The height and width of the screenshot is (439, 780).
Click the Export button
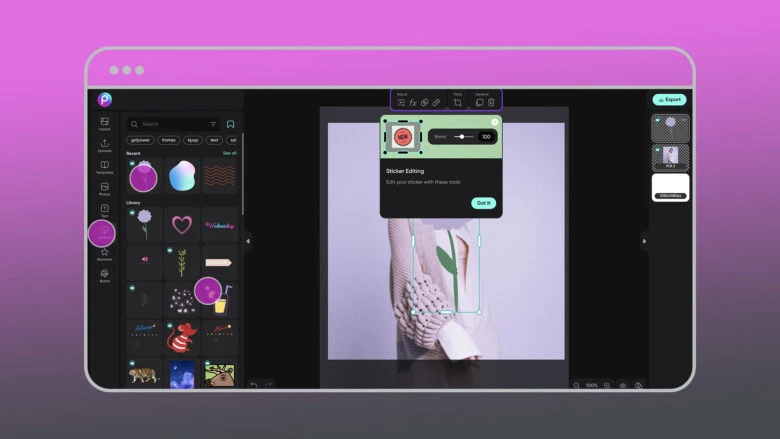[x=669, y=100]
